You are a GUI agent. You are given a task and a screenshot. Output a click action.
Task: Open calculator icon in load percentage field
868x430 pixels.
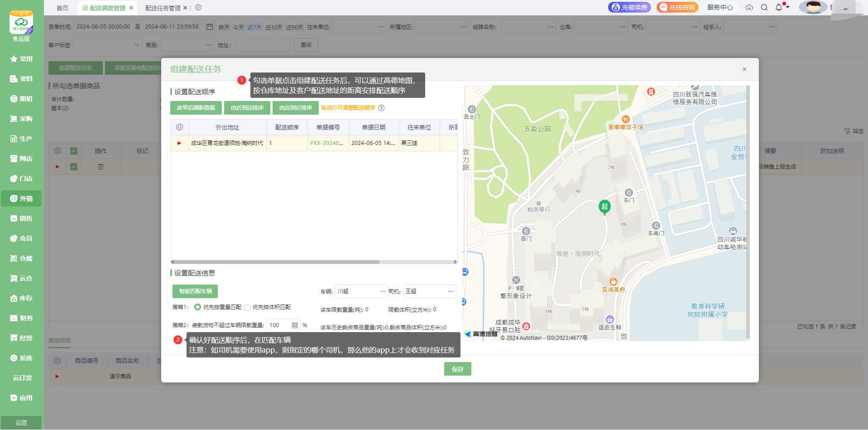tap(295, 325)
